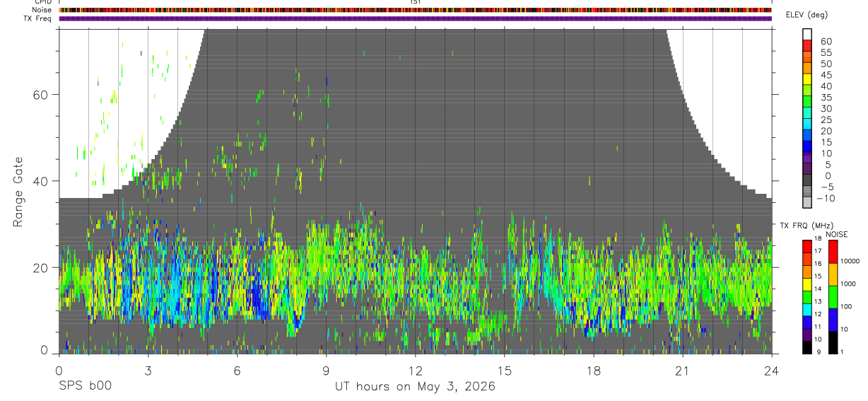The image size is (868, 401).
Task: Click the orange segment of TX FRQ colorbar
Action: (x=807, y=272)
